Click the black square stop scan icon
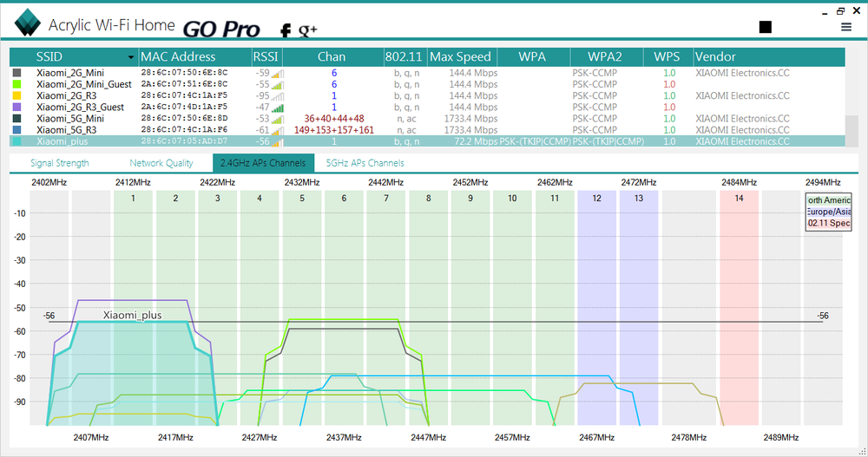This screenshot has height=457, width=868. pyautogui.click(x=765, y=28)
